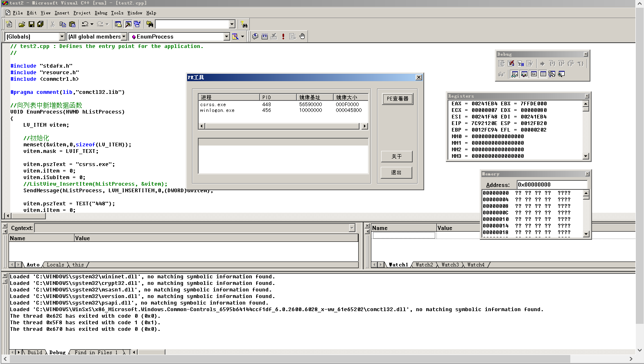The height and width of the screenshot is (364, 644).
Task: Click the Search binoculars help icon
Action: [x=244, y=24]
